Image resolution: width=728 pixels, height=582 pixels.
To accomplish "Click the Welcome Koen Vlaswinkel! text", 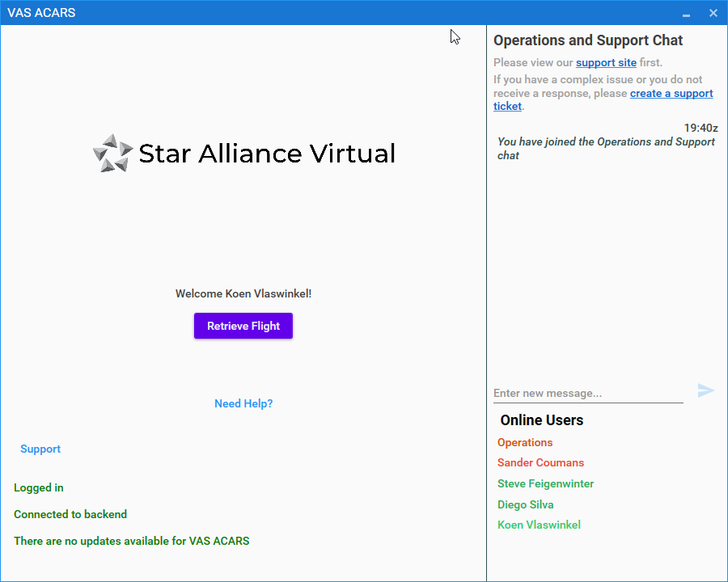I will coord(243,293).
